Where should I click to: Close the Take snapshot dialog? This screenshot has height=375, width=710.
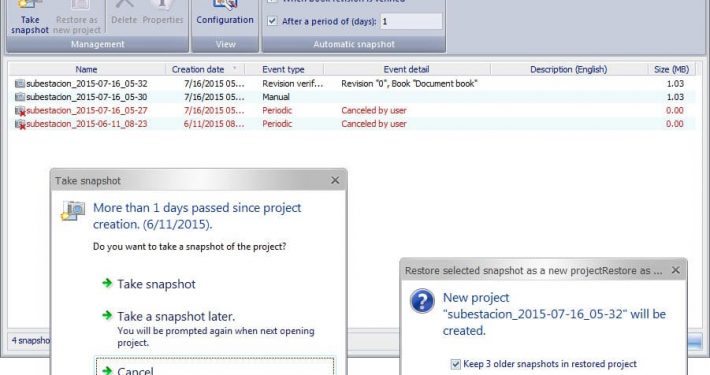click(x=335, y=180)
